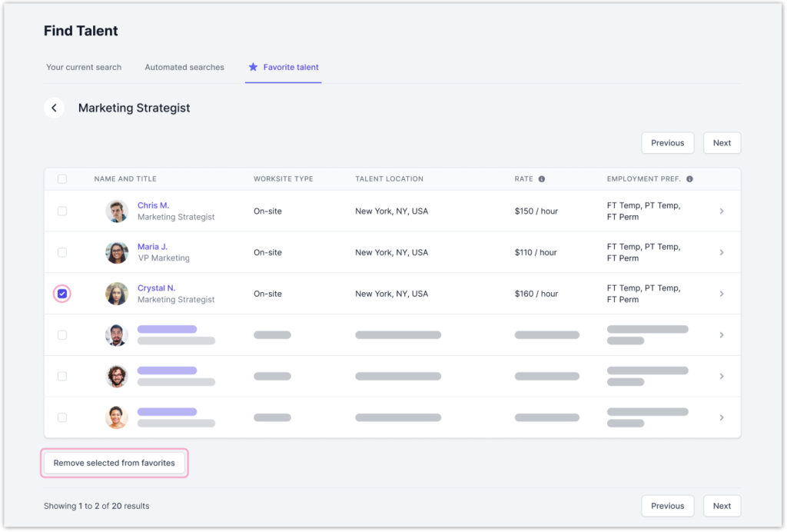Viewport: 787px width, 532px height.
Task: Click the star icon on Favorite talent tab
Action: [253, 68]
